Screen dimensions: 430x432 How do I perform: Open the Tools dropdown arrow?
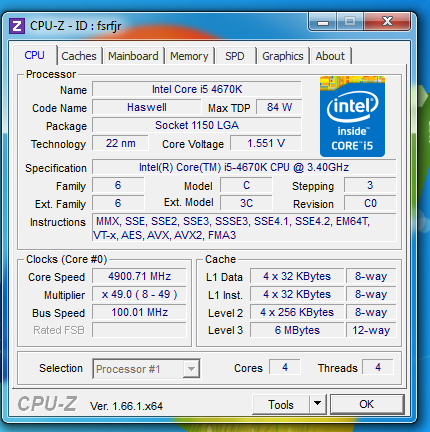tap(318, 404)
